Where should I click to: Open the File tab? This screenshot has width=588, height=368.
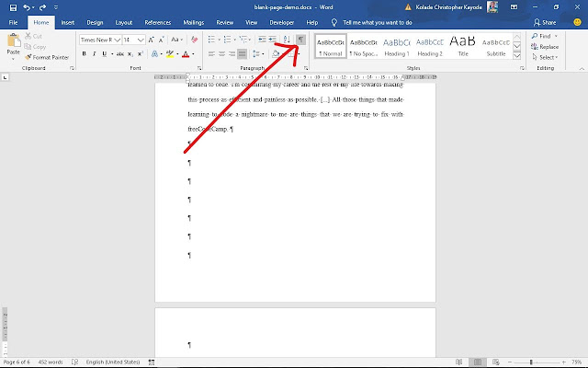[13, 22]
